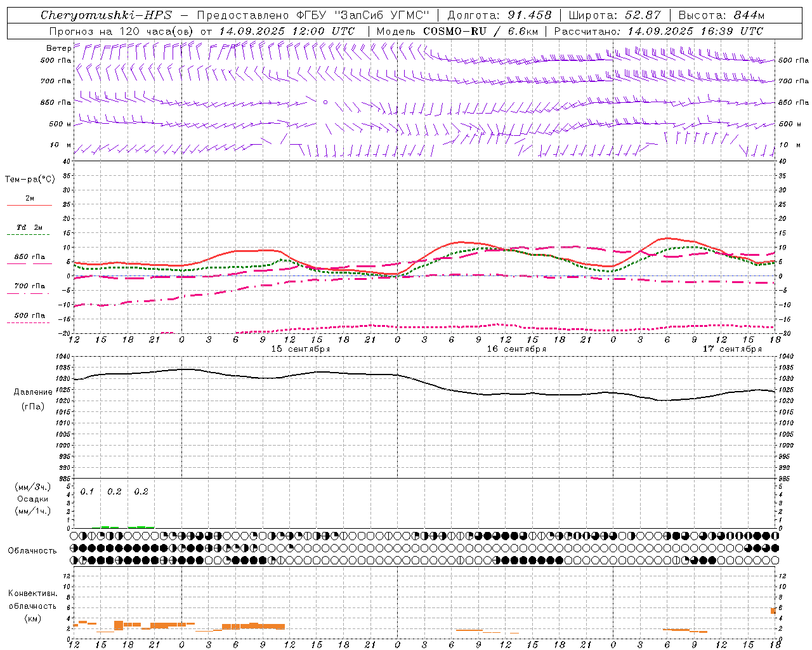The image size is (812, 650).
Task: Click the (мм/1ч.) precipitation unit label
Action: click(32, 511)
